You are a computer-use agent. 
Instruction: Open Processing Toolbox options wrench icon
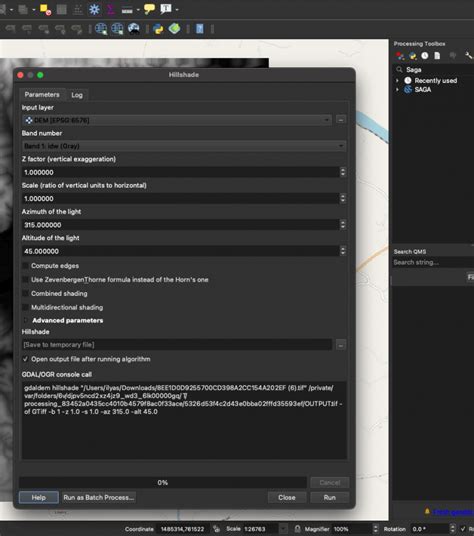point(468,55)
